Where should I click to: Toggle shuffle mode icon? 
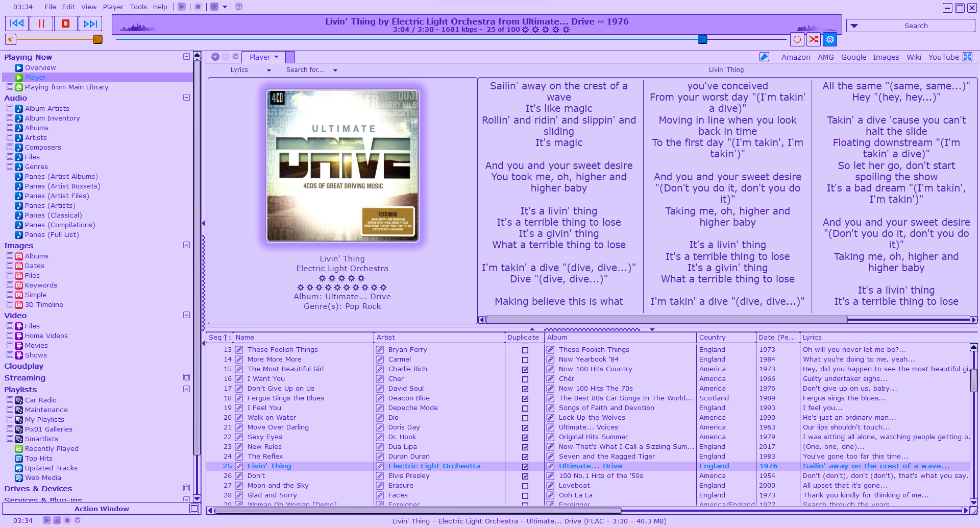814,39
